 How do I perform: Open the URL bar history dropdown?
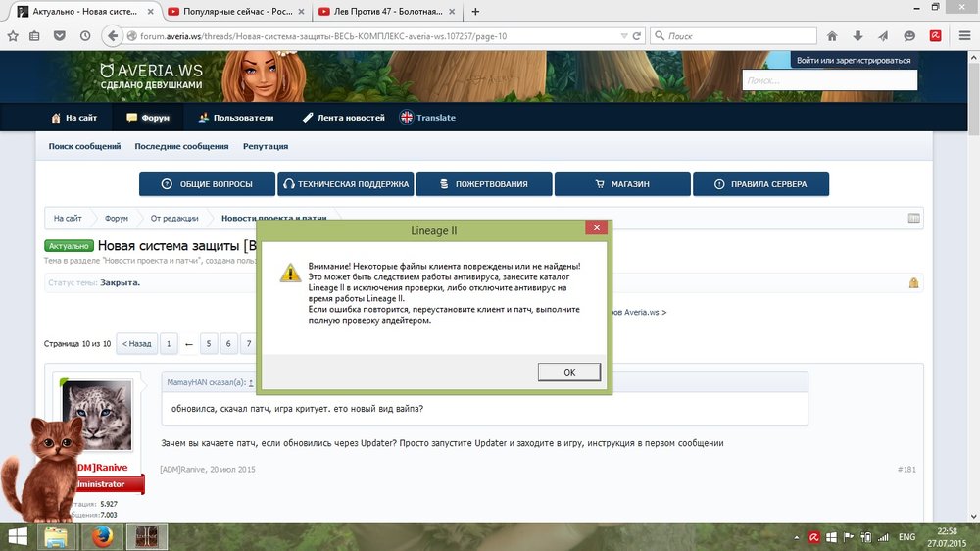pos(623,36)
